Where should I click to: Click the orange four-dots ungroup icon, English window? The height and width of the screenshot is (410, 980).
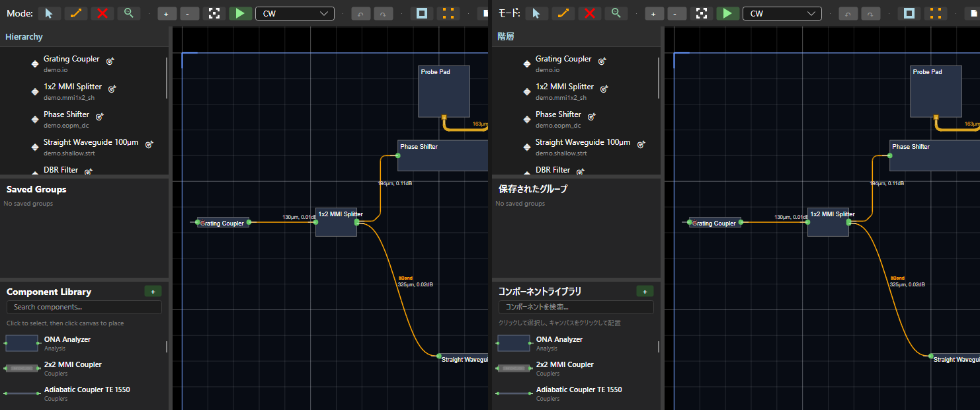coord(448,13)
